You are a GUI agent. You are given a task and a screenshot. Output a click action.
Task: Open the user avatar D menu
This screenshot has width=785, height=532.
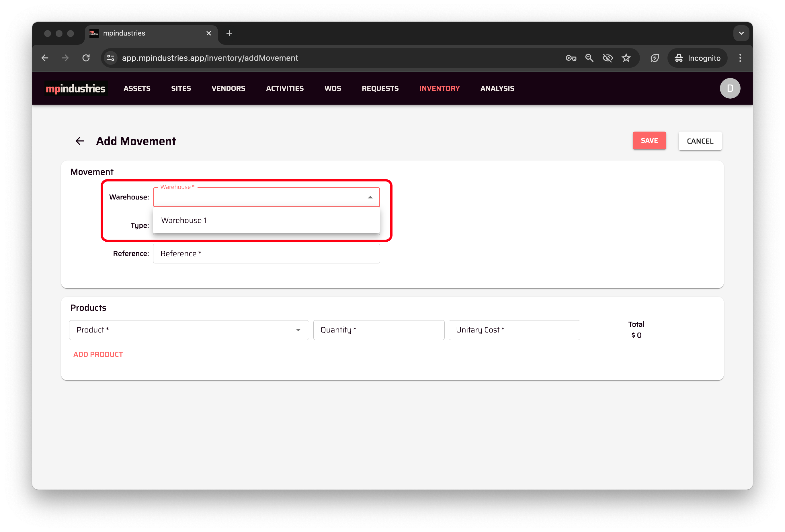pyautogui.click(x=730, y=88)
